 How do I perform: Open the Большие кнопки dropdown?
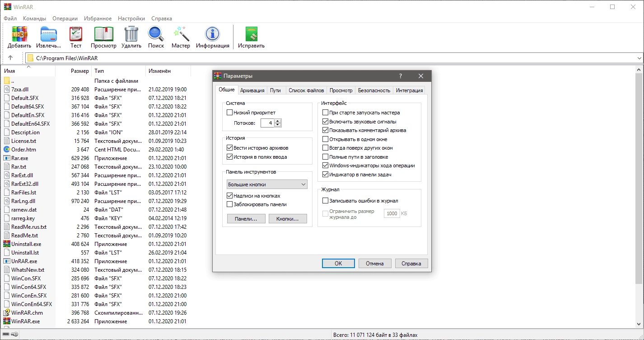point(267,184)
